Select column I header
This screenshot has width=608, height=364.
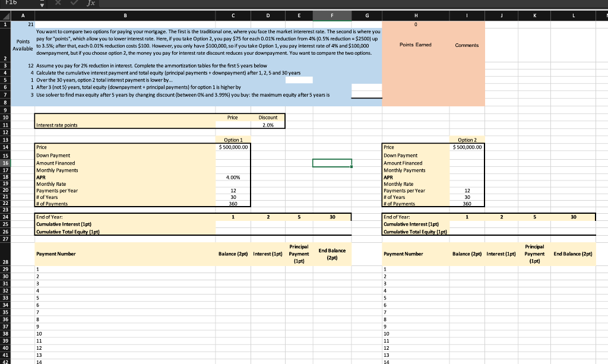[x=467, y=16]
